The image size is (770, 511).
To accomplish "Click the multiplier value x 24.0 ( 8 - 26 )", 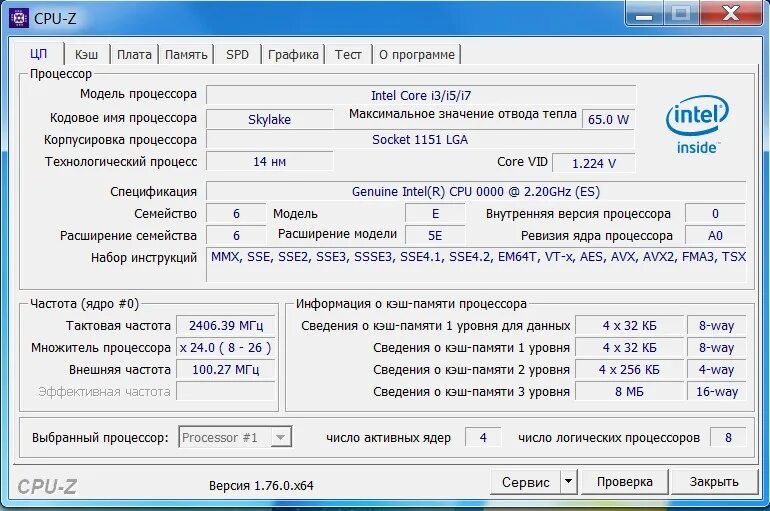I will pos(226,348).
